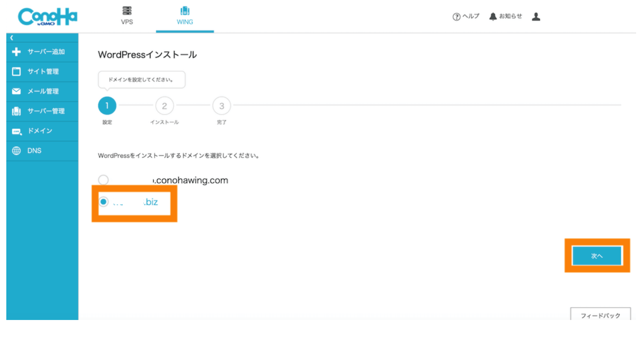The width and height of the screenshot is (644, 342).
Task: Open ドメイン in the sidebar
Action: click(39, 131)
